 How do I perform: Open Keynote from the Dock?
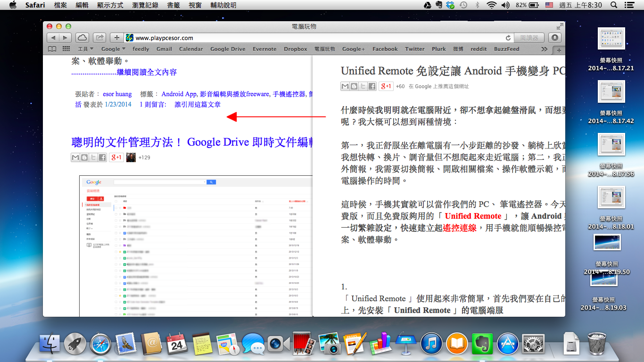coord(405,344)
